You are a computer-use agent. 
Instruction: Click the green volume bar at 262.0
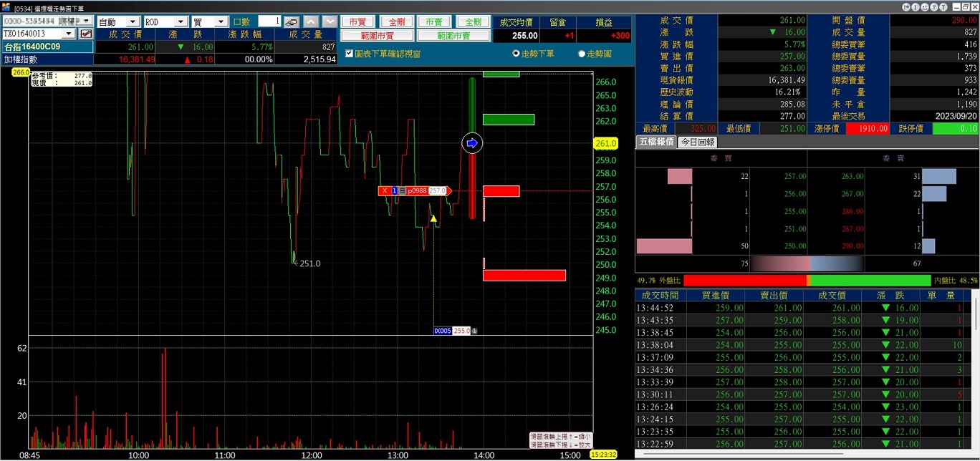[509, 120]
